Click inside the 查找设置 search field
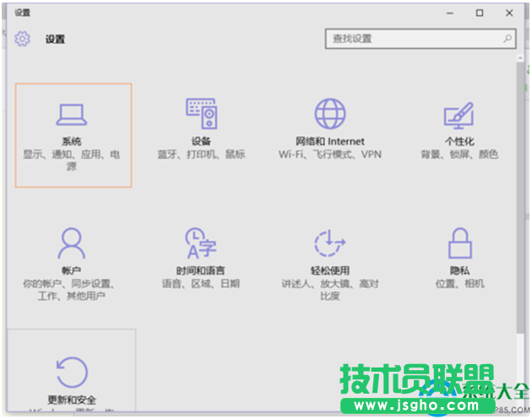 tap(421, 39)
